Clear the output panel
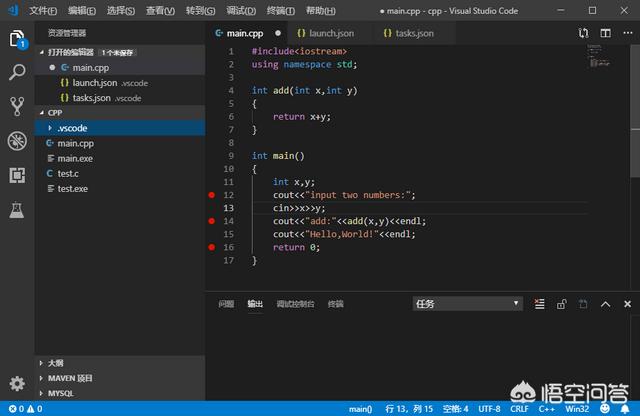Viewport: 640px width, 416px height. pyautogui.click(x=540, y=304)
